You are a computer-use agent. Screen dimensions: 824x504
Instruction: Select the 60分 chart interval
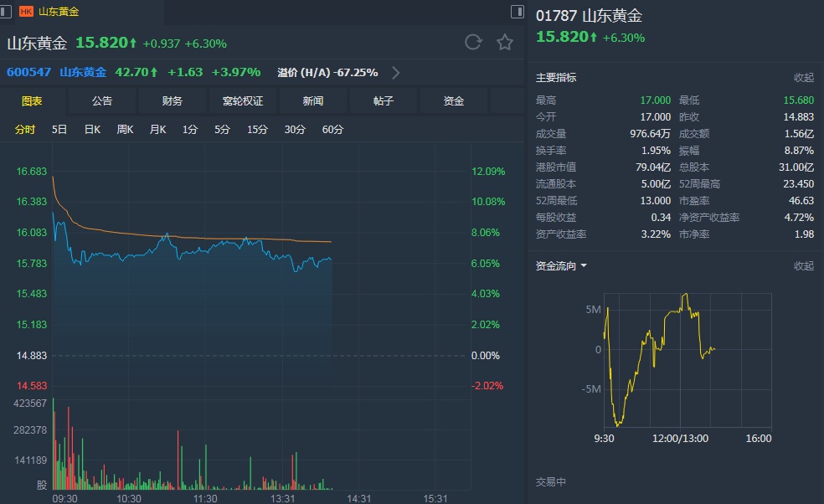pos(332,129)
